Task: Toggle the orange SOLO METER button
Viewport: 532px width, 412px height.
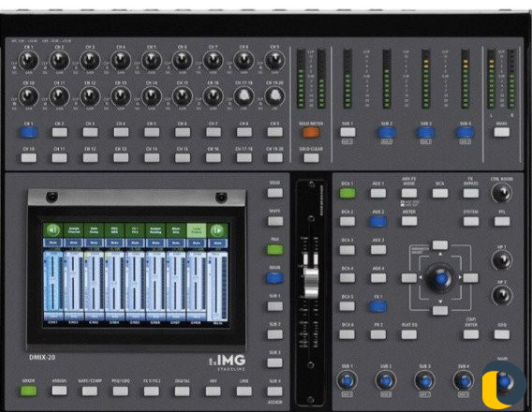Action: (x=311, y=132)
